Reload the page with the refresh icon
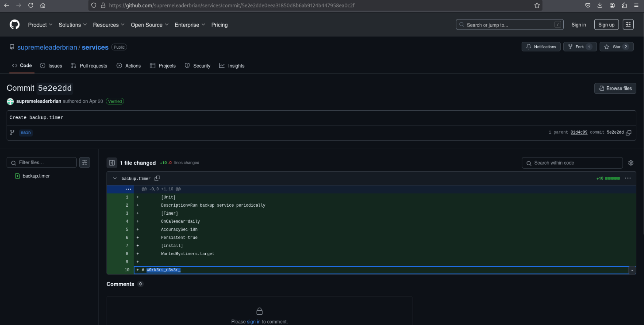This screenshot has width=644, height=325. coord(31,6)
